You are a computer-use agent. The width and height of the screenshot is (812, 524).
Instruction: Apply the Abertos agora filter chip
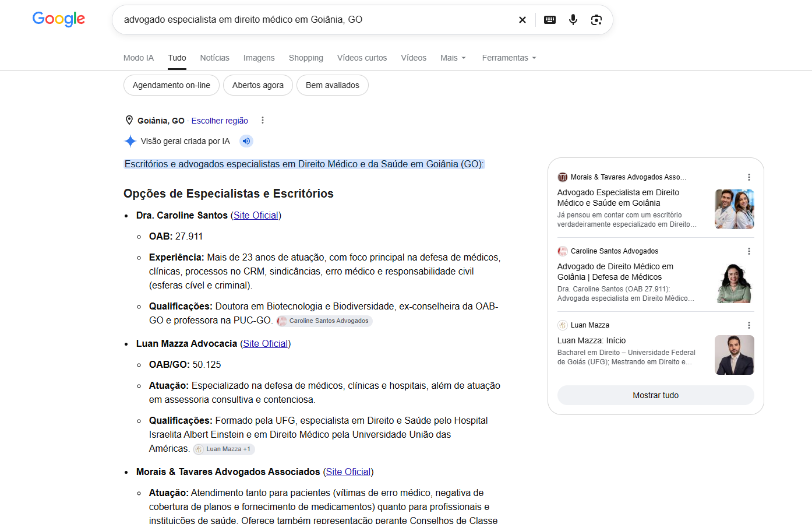[x=258, y=85]
